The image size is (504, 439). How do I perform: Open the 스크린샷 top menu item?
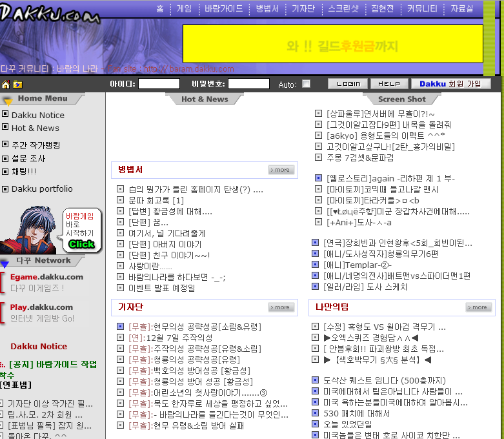[343, 8]
